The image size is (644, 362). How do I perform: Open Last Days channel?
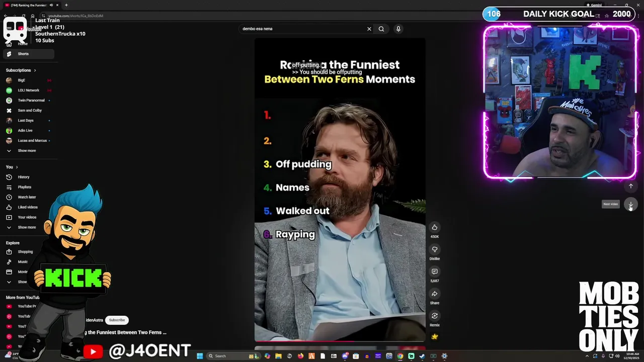click(26, 121)
